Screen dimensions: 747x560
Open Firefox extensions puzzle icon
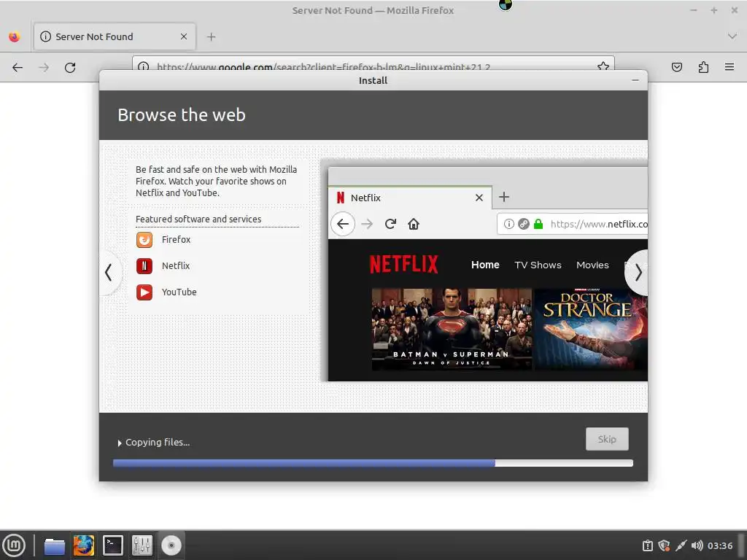pyautogui.click(x=703, y=67)
